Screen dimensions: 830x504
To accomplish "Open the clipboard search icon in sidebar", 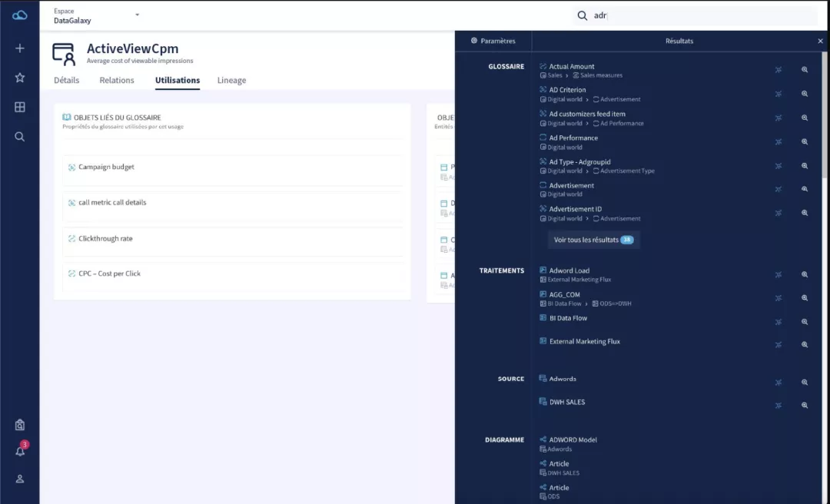I will click(x=19, y=425).
